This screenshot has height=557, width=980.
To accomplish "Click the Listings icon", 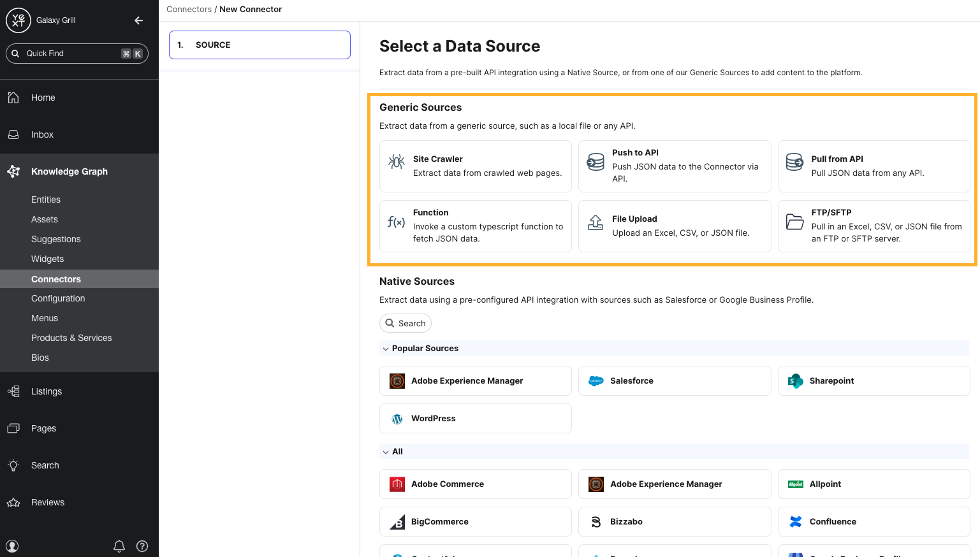I will coord(13,391).
